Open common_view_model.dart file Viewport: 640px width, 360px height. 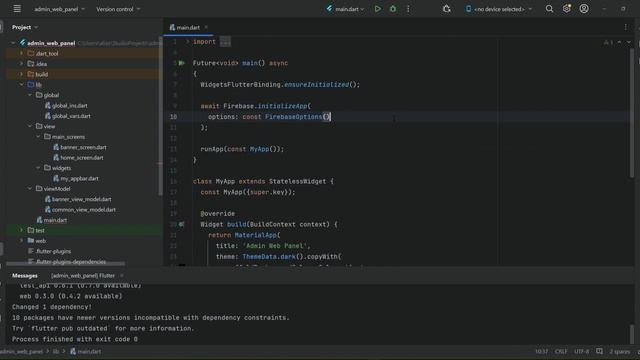click(84, 209)
